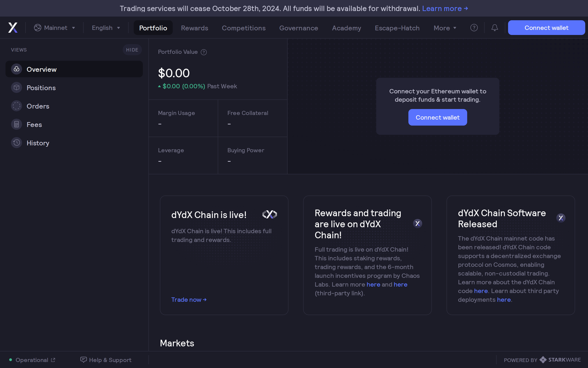The height and width of the screenshot is (368, 588).
Task: Click the 'dYdX Chain is live!' card title
Action: pyautogui.click(x=209, y=215)
